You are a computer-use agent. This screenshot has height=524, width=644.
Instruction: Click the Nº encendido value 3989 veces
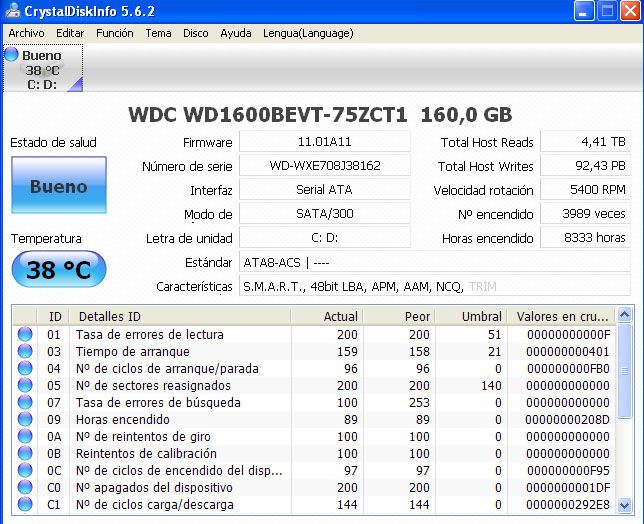pos(585,214)
